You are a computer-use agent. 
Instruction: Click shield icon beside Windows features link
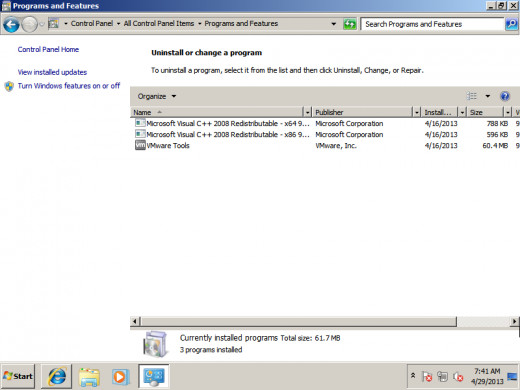click(x=9, y=86)
